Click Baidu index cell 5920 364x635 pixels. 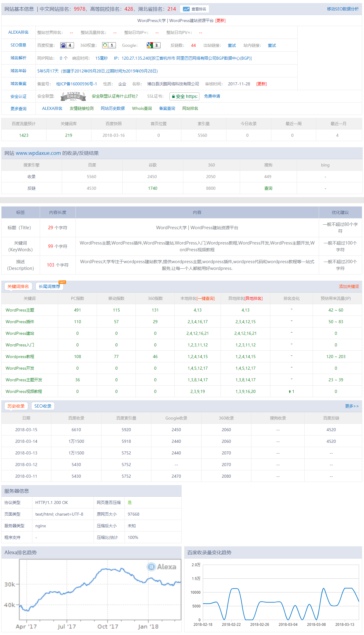pyautogui.click(x=126, y=430)
